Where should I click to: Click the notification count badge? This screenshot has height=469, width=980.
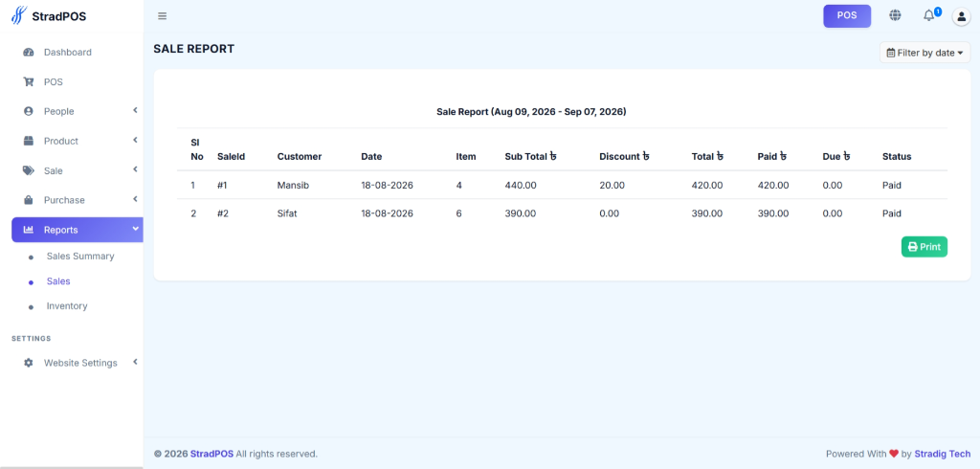[x=938, y=11]
